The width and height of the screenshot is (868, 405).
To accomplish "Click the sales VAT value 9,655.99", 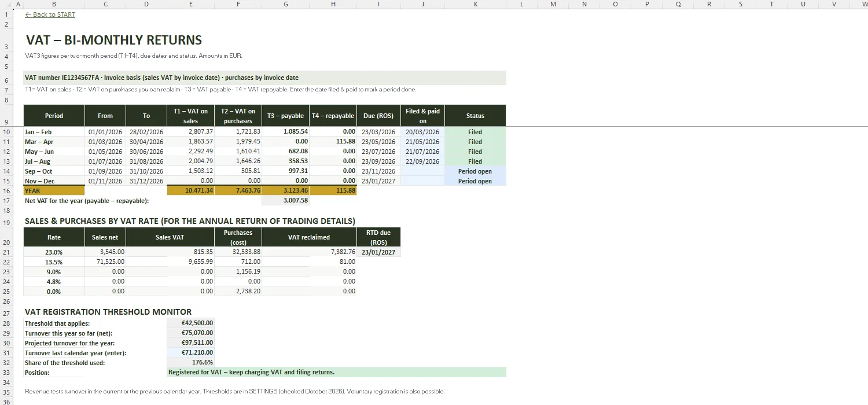I will [170, 262].
